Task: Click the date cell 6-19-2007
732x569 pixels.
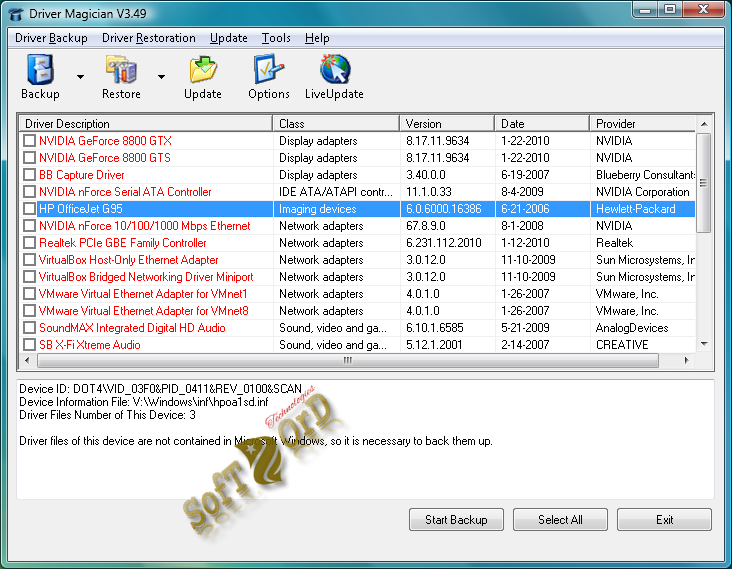Action: (x=525, y=175)
